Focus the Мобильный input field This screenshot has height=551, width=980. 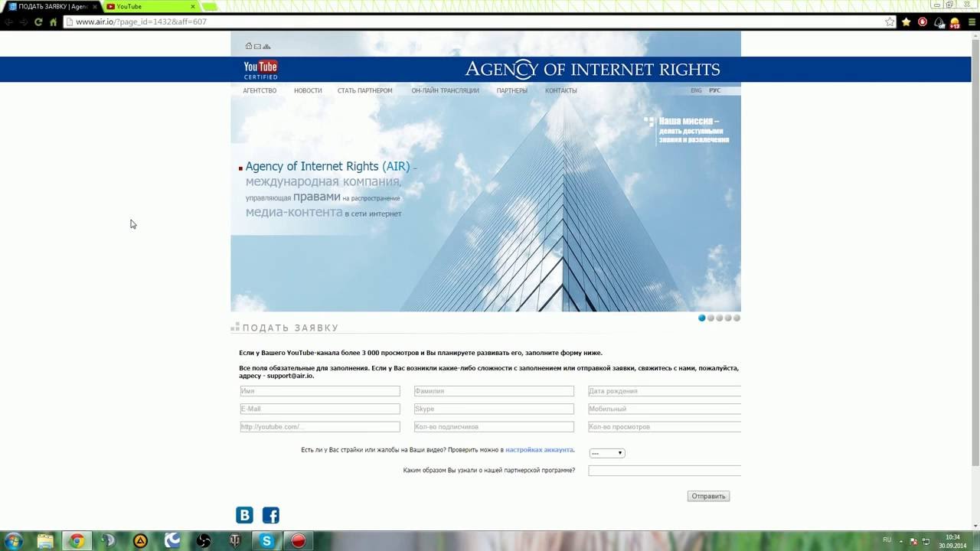point(665,409)
